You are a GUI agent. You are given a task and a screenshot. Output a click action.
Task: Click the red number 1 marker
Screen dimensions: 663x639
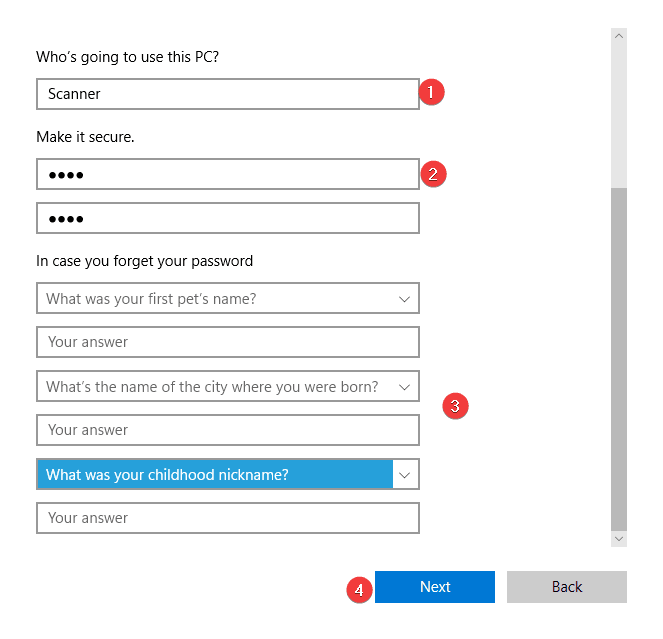coord(431,93)
